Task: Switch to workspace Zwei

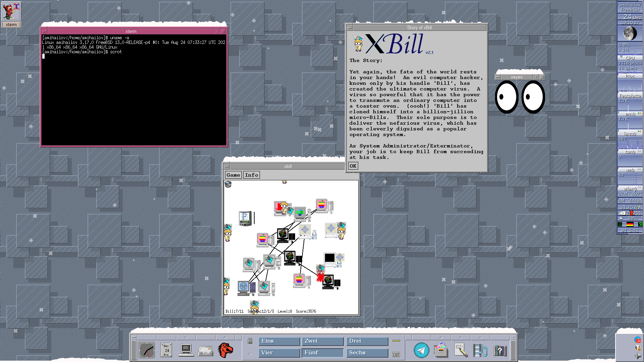Action: pos(323,341)
